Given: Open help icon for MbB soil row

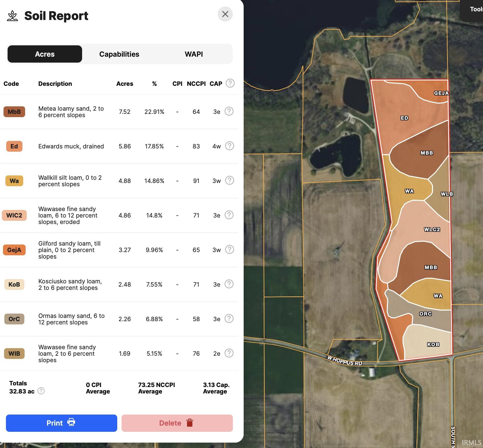Looking at the screenshot, I should (229, 111).
